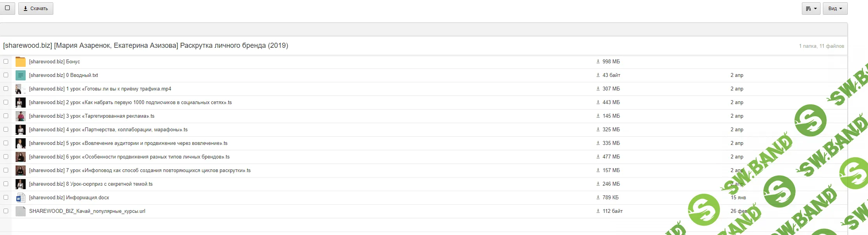Click the text file icon for 0 Вводный.txt
Screen dimensions: 868x235
pos(20,75)
